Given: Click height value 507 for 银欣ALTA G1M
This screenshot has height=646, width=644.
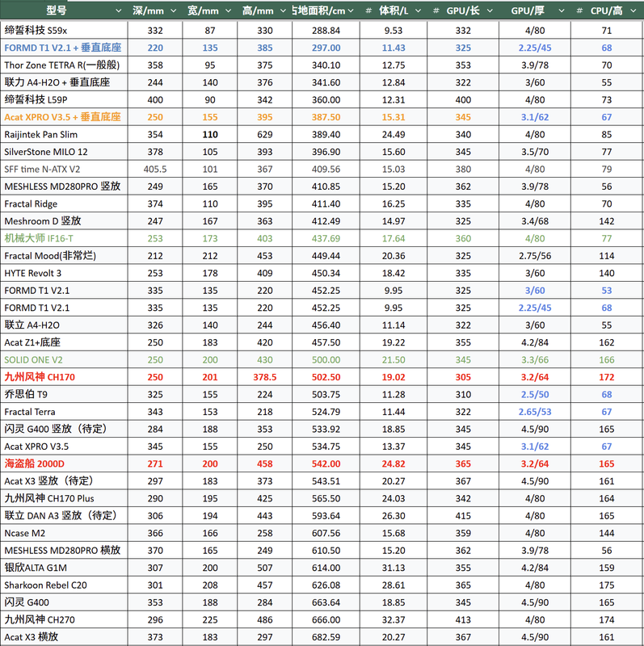Looking at the screenshot, I should pyautogui.click(x=265, y=568).
